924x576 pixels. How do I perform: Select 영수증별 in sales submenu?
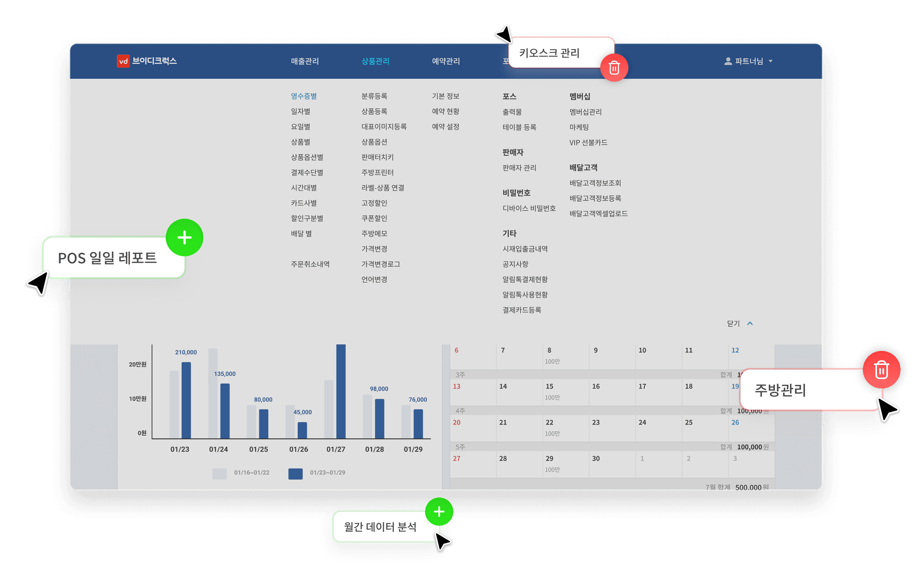304,96
